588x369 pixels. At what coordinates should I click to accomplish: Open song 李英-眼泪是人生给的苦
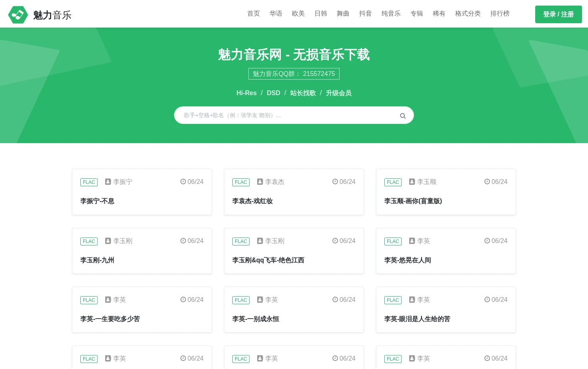[x=417, y=319]
